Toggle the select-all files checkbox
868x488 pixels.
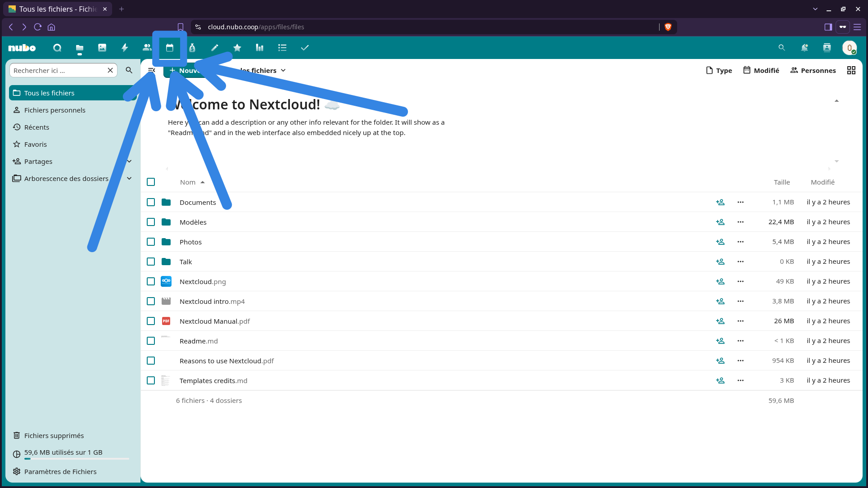pos(151,182)
